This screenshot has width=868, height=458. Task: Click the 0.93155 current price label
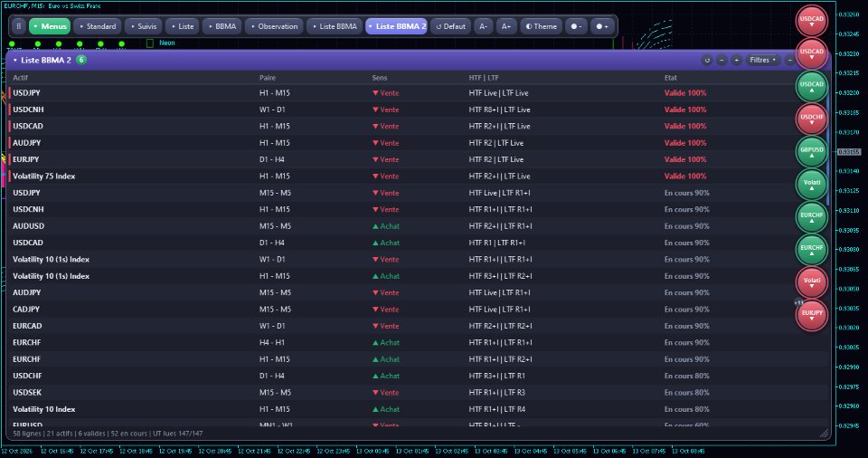coord(849,151)
